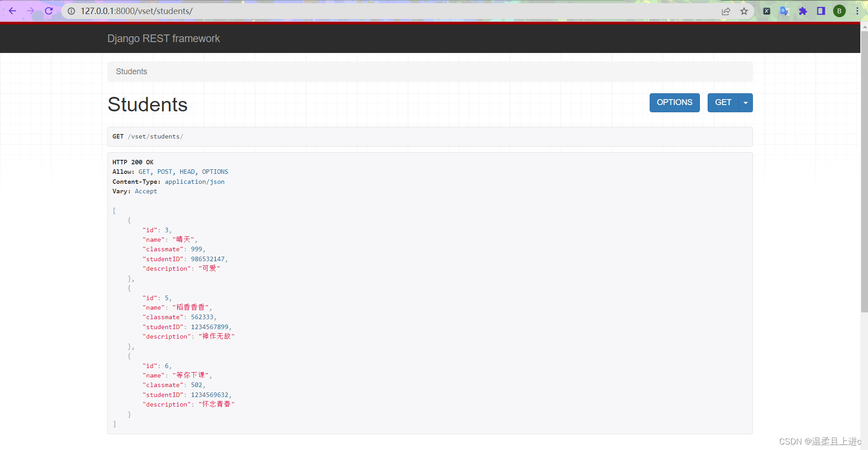The image size is (868, 450).
Task: Open the Google Translate extension icon
Action: (785, 11)
